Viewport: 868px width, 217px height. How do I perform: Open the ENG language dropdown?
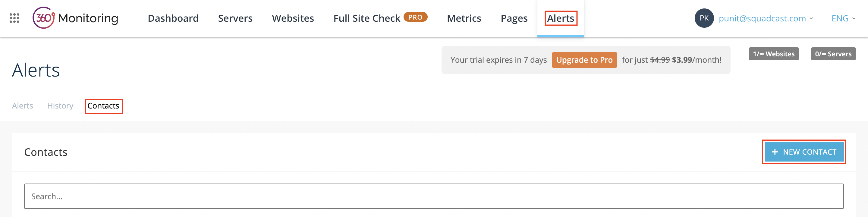[x=843, y=18]
